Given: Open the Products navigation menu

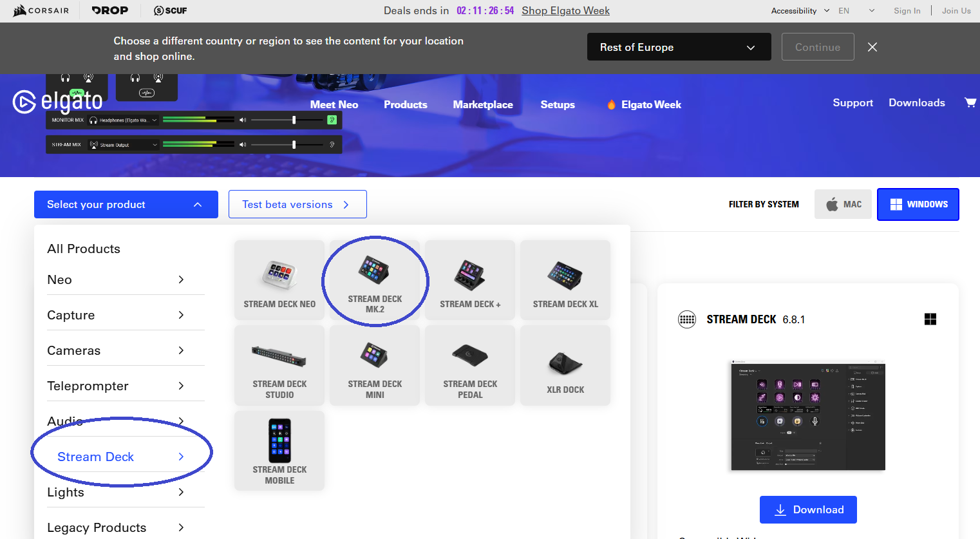Looking at the screenshot, I should tap(406, 104).
